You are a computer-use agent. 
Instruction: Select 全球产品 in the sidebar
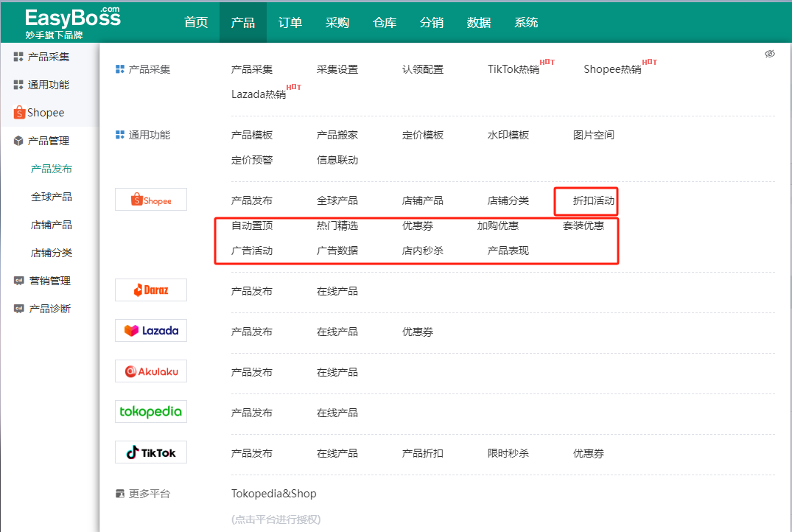52,197
